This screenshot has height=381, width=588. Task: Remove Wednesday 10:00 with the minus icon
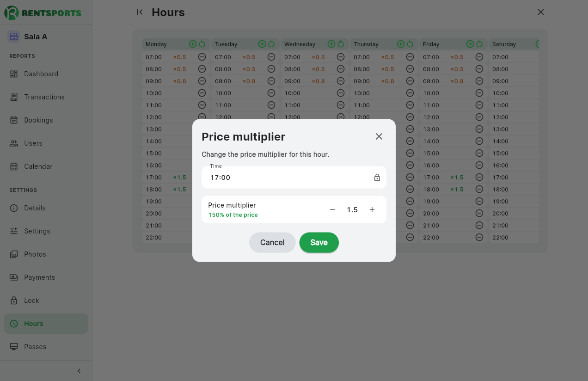341,93
